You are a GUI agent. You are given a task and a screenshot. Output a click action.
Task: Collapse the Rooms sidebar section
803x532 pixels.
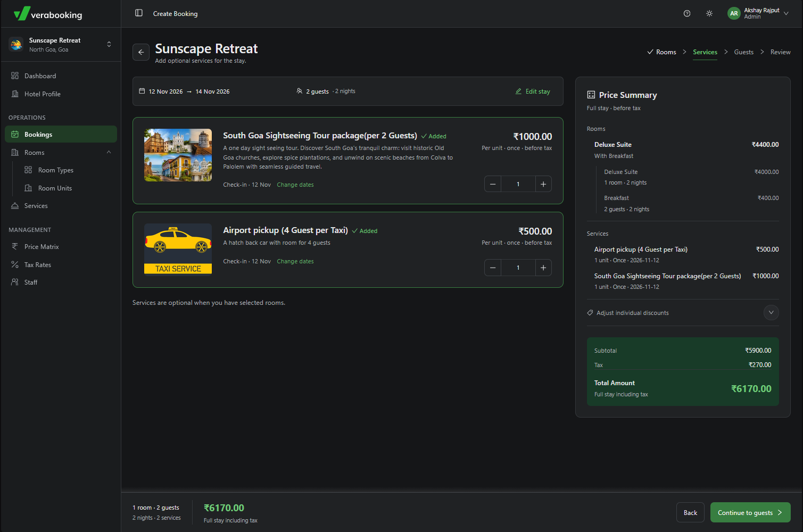pos(109,152)
